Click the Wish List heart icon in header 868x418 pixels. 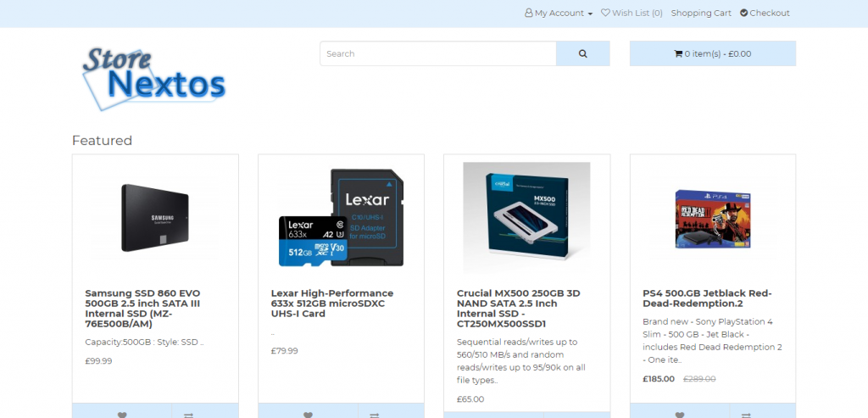tap(605, 12)
